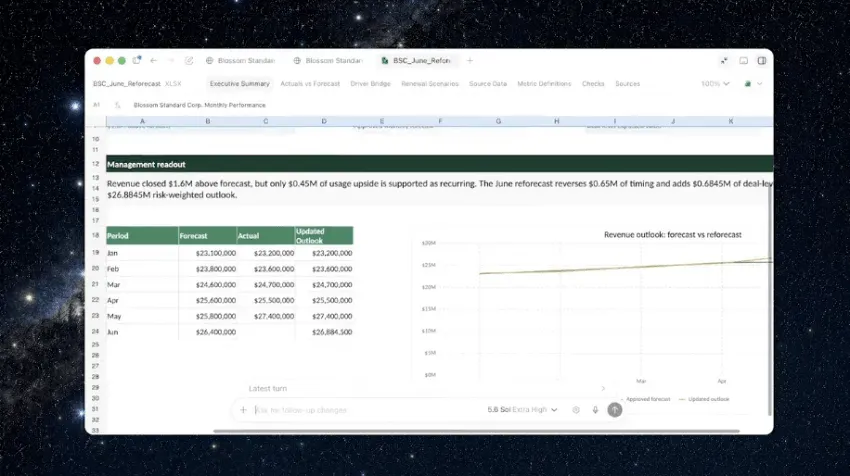Image resolution: width=850 pixels, height=476 pixels.
Task: Open the Renewal Scenarios sheet
Action: click(430, 84)
